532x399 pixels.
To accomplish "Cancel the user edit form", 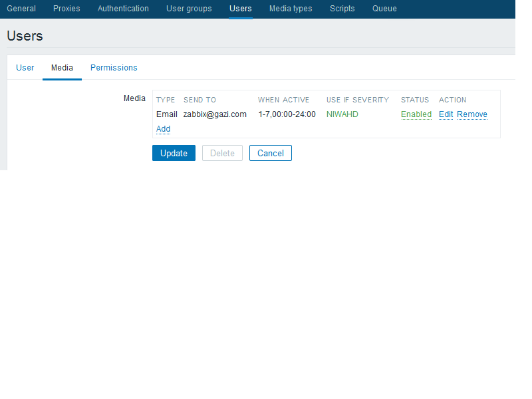I will coord(271,153).
